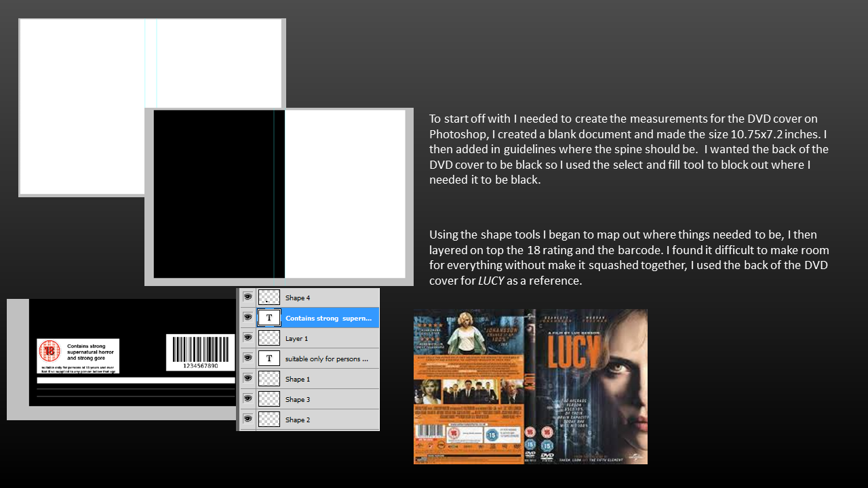Screen dimensions: 868x488
Task: Click the T text icon of suitable only layer
Action: click(269, 359)
